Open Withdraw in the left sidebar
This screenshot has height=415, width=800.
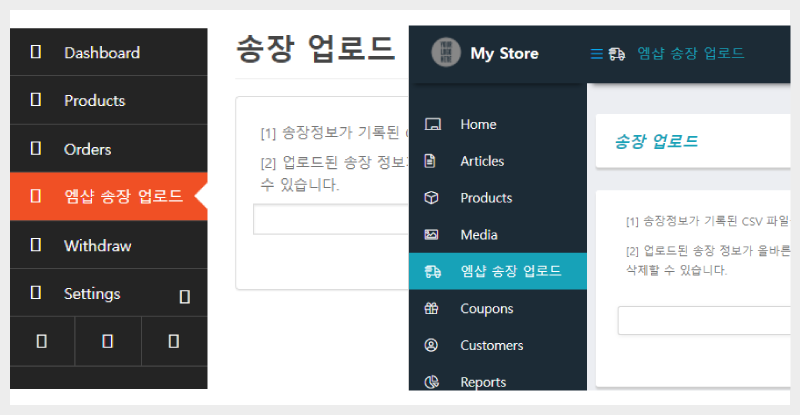pyautogui.click(x=108, y=245)
